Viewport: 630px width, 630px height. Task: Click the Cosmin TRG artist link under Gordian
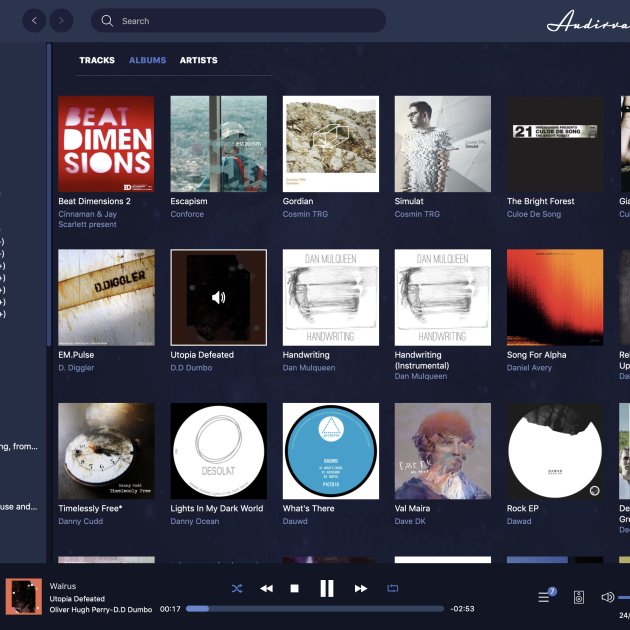(305, 214)
